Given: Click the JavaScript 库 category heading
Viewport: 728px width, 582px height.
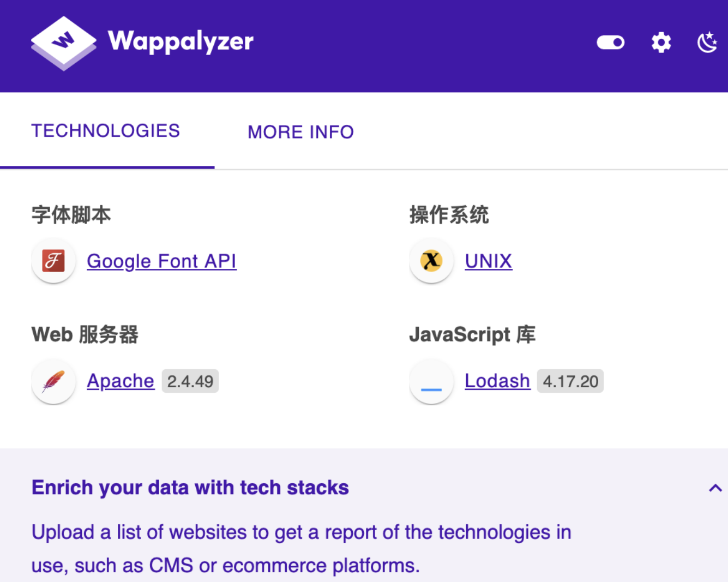Looking at the screenshot, I should coord(472,334).
